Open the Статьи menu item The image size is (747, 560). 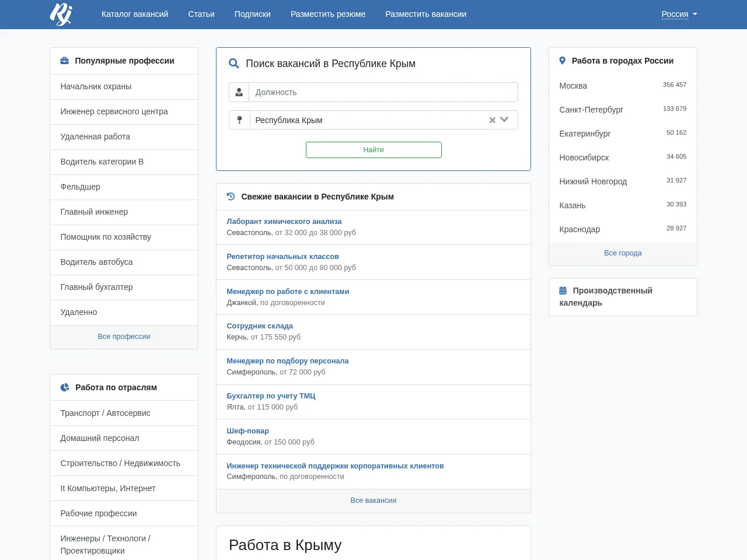(201, 14)
